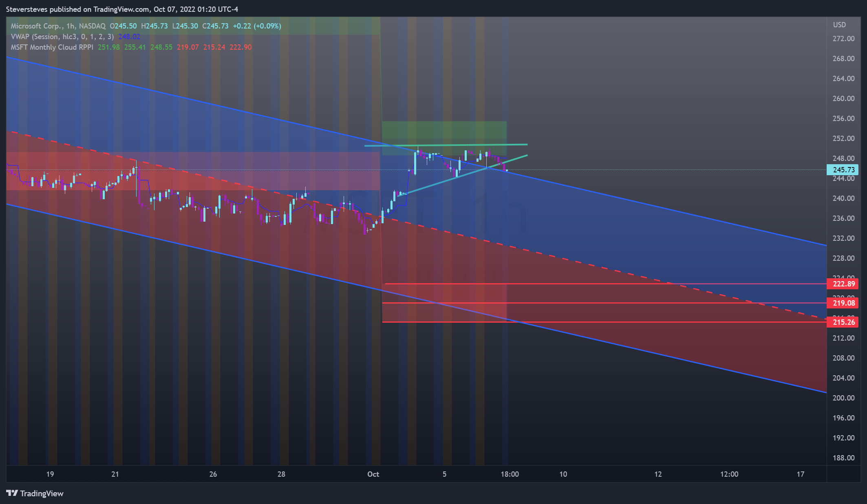Select the VWAP (Session, hlc3) indicator label
This screenshot has width=867, height=504.
(62, 36)
